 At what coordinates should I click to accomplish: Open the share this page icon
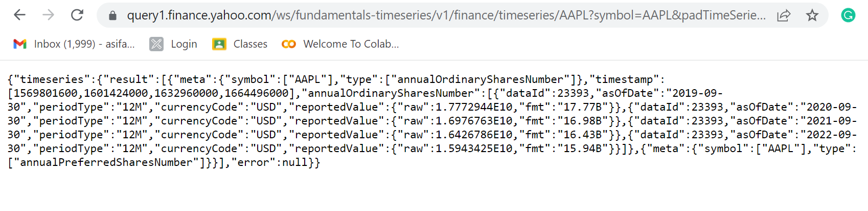[x=784, y=16]
